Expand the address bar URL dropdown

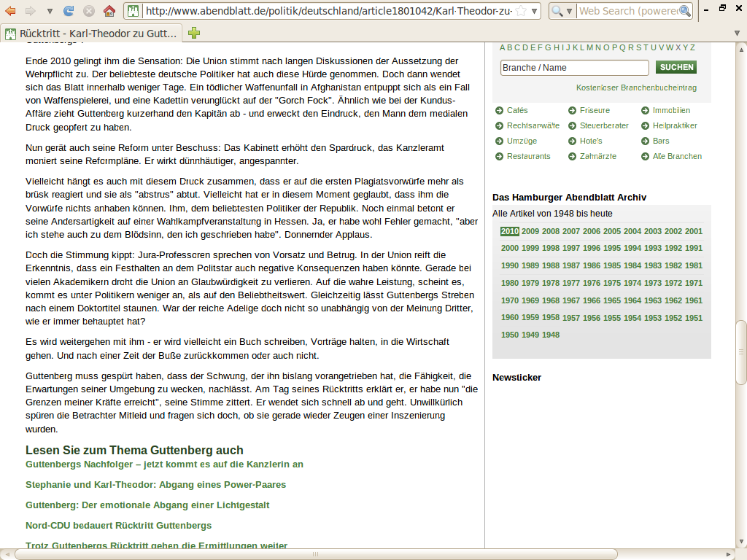coord(535,11)
